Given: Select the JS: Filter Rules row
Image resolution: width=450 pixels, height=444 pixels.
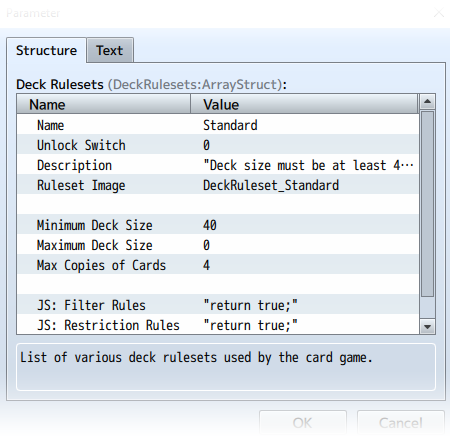Looking at the screenshot, I should click(218, 305).
